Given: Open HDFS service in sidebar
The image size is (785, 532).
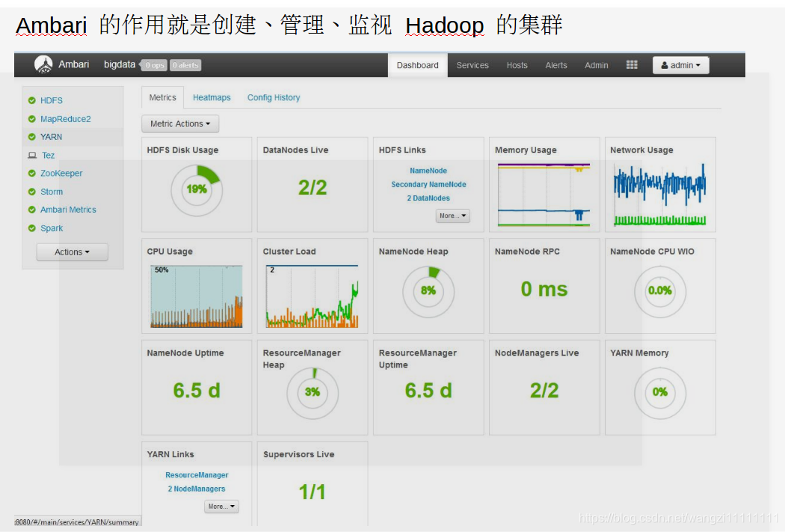Looking at the screenshot, I should (x=52, y=101).
